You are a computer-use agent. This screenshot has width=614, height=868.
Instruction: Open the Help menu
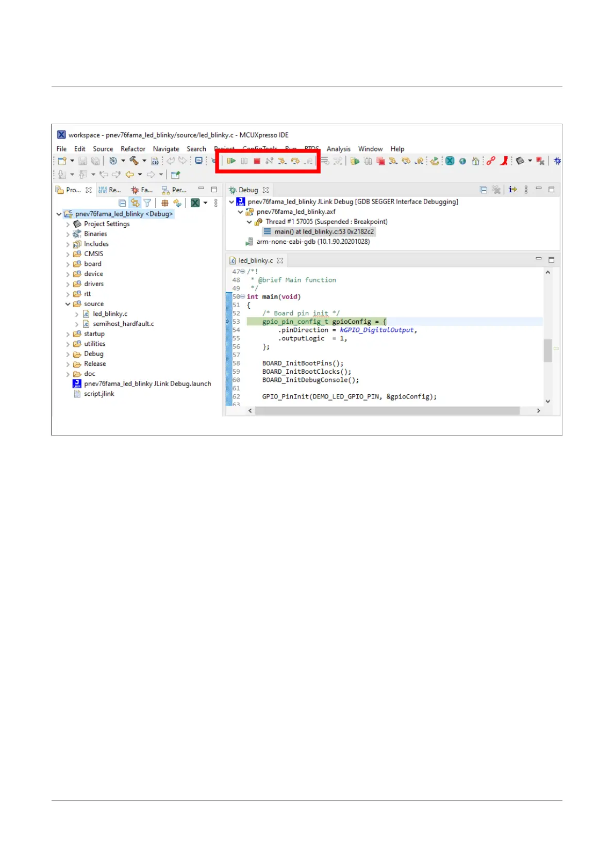tap(397, 149)
